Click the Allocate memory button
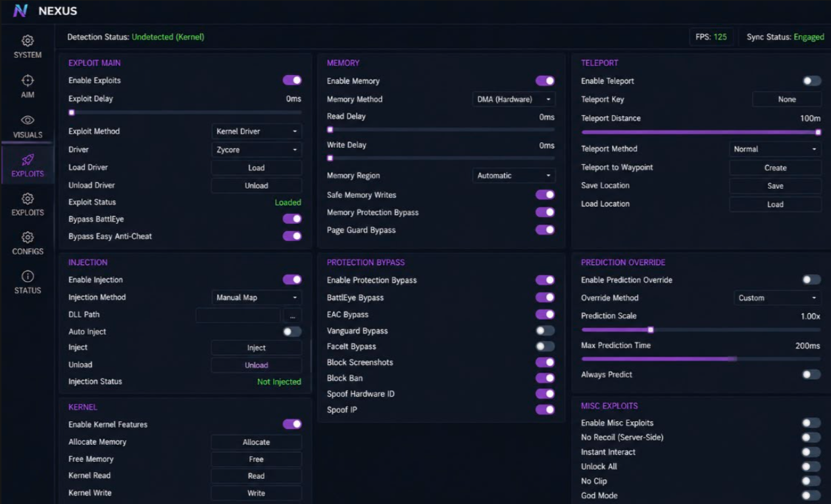Viewport: 831px width, 504px height. click(x=257, y=442)
